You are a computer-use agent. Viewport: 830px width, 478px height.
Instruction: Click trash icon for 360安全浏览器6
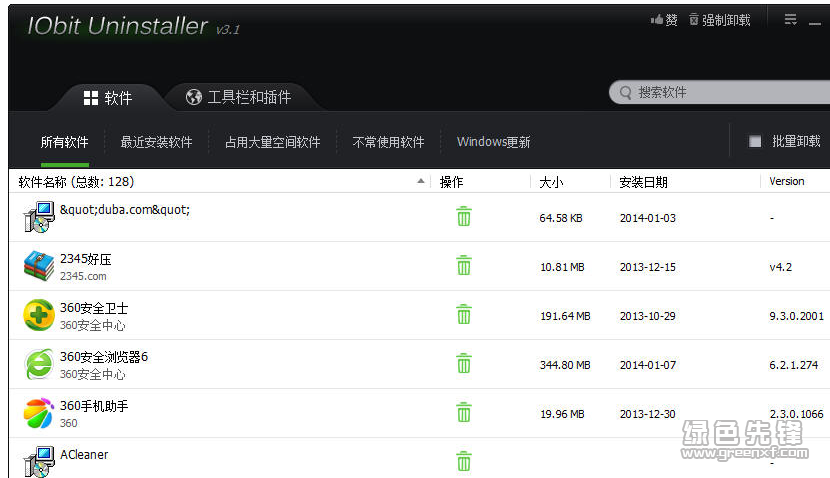tap(464, 364)
